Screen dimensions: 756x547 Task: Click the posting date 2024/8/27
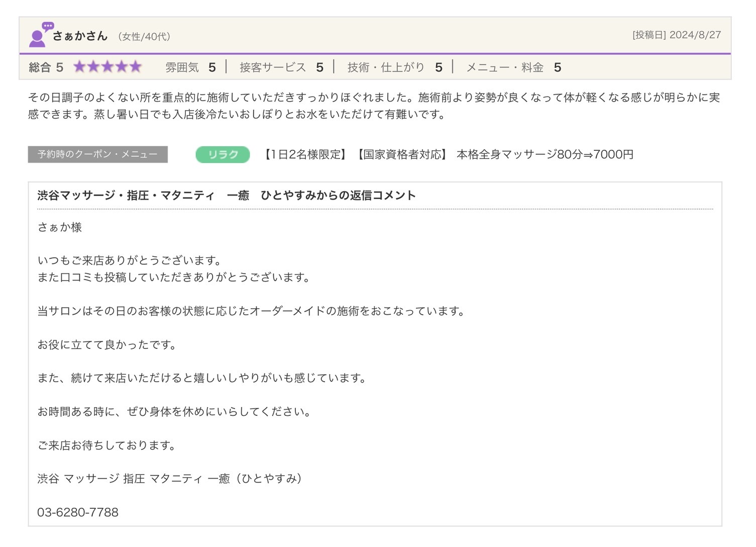click(x=695, y=35)
